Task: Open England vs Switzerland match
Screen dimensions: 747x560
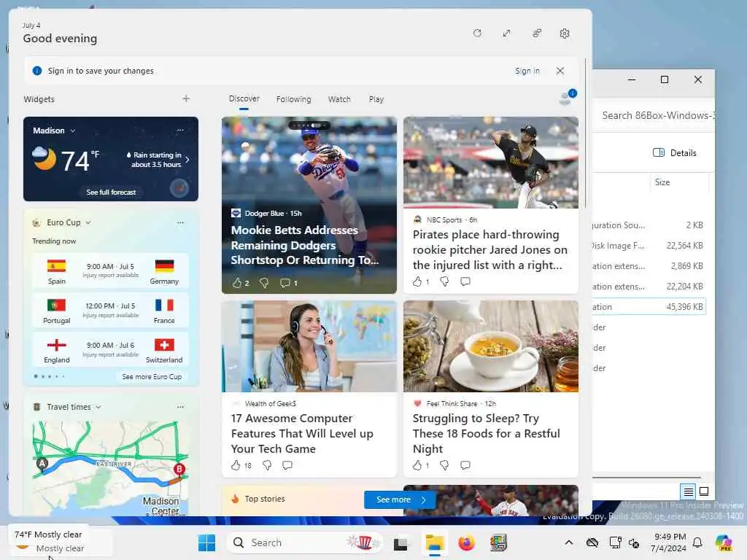Action: 111,350
